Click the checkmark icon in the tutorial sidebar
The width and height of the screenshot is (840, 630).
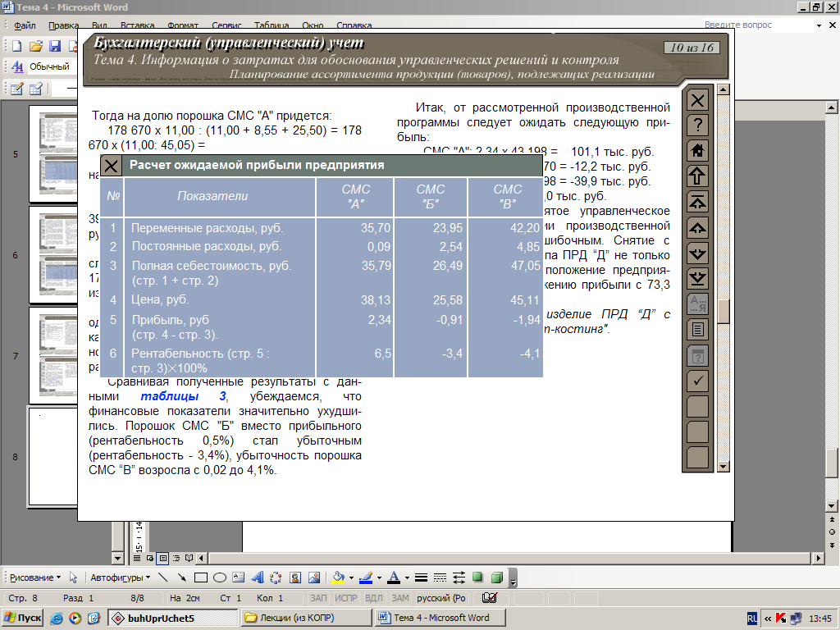pos(697,381)
